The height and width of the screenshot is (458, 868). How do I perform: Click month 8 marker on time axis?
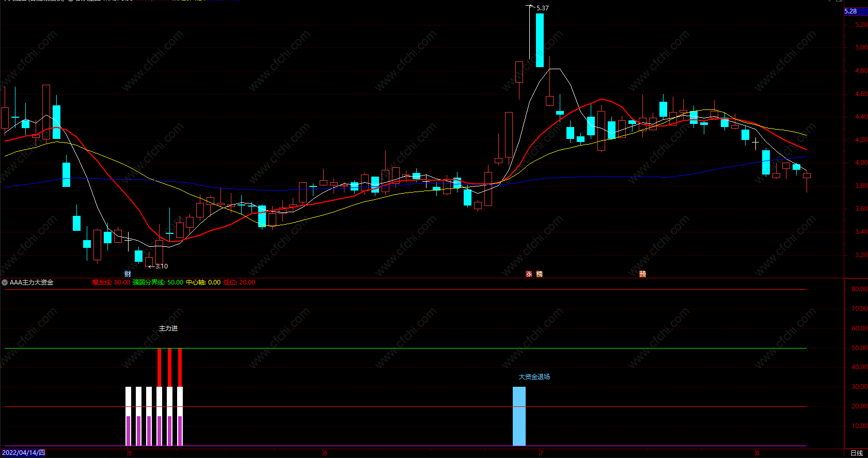757,453
